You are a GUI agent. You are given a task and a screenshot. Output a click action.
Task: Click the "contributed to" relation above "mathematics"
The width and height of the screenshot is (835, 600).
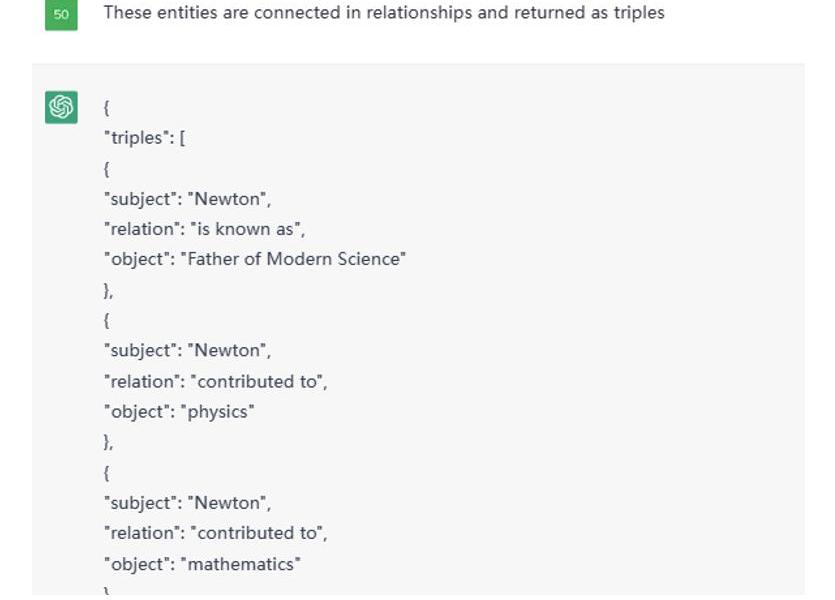coord(216,533)
